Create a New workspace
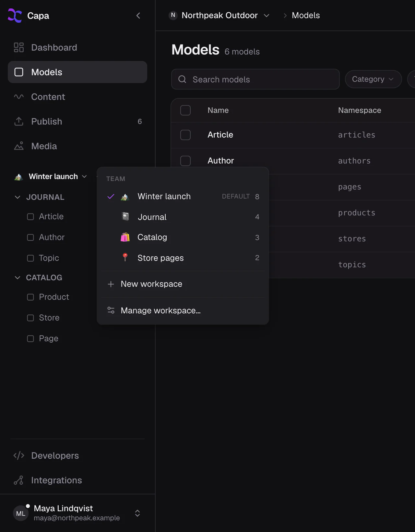 tap(183, 284)
